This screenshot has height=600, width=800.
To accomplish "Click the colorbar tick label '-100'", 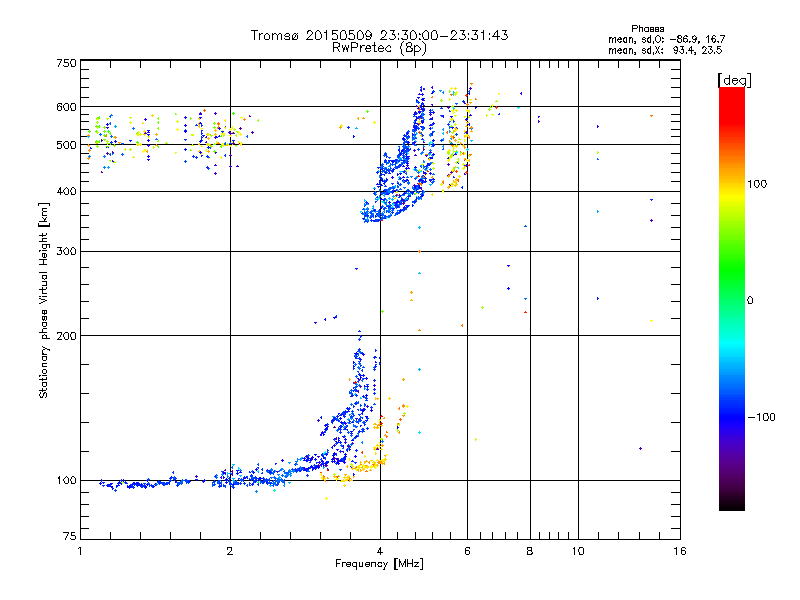I will (x=761, y=417).
